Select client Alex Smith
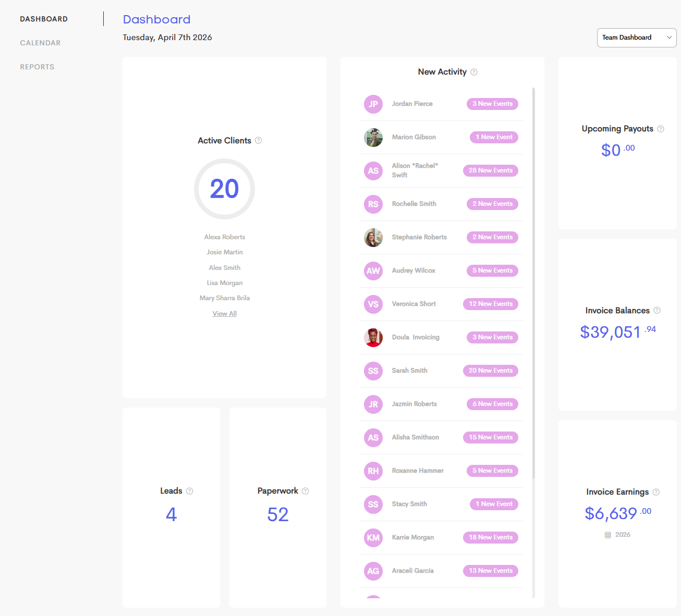This screenshot has width=681, height=616. (x=225, y=268)
